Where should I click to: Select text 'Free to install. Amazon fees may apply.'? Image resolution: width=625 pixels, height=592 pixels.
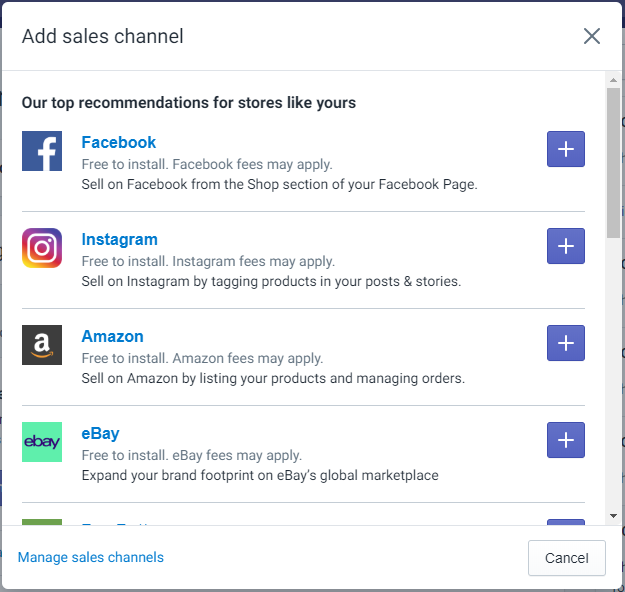202,358
